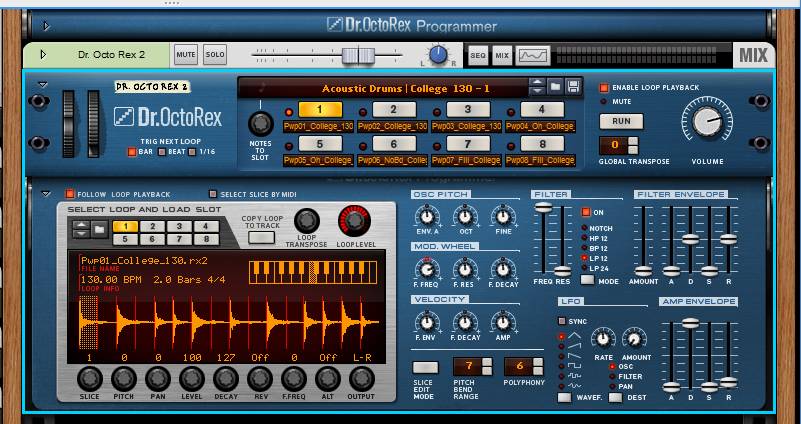Image resolution: width=801 pixels, height=424 pixels.
Task: Click the polyphony spin buttons
Action: tap(538, 366)
